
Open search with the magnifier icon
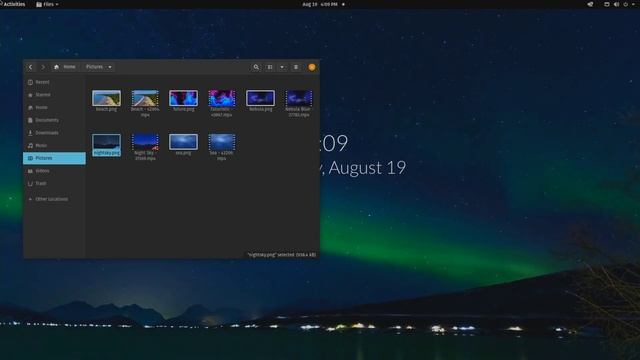click(x=256, y=67)
